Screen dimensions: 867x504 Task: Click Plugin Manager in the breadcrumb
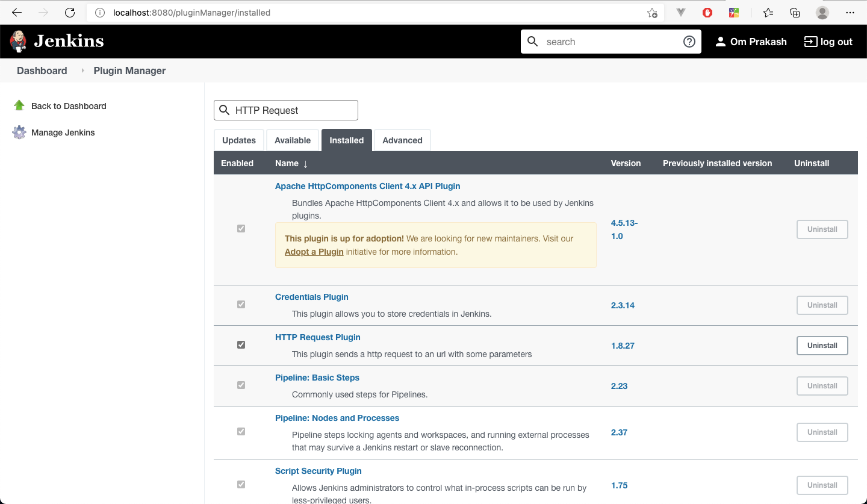(x=129, y=70)
